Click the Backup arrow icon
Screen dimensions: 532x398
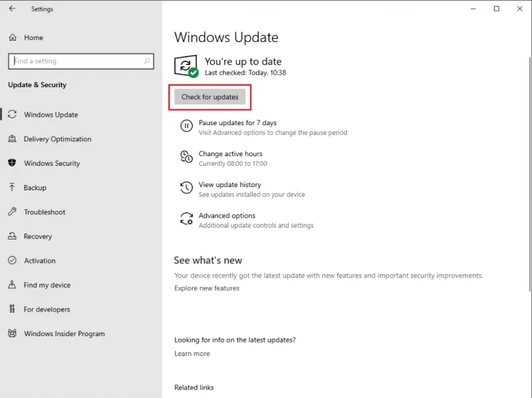[12, 187]
